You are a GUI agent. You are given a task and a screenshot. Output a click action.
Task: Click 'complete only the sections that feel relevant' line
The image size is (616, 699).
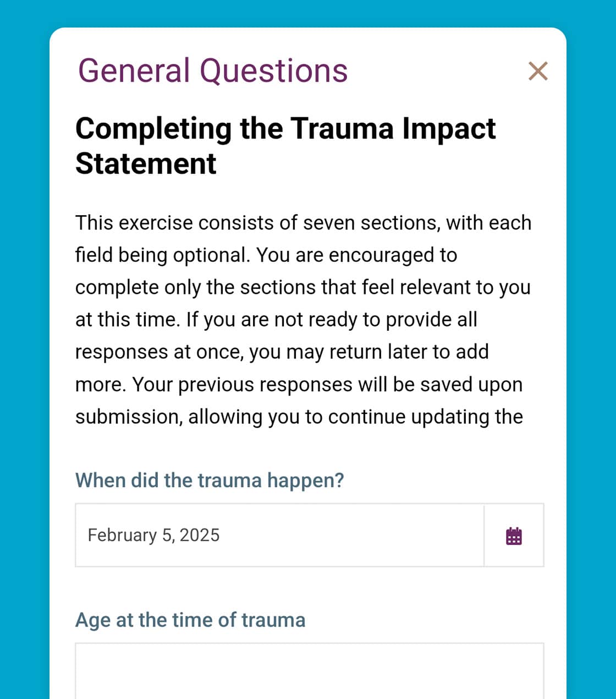(x=302, y=287)
